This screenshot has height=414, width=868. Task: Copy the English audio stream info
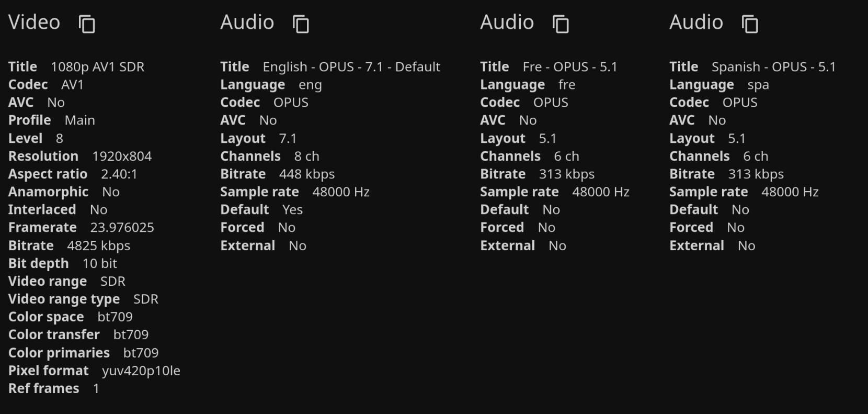coord(301,24)
